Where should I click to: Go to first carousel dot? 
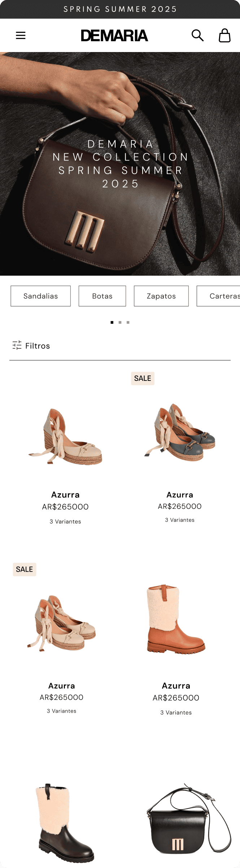tap(112, 322)
